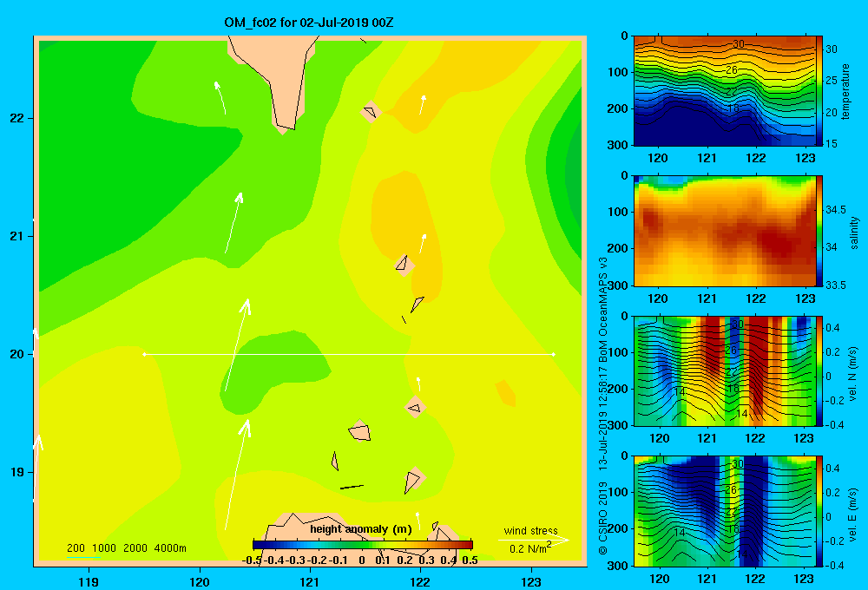Click the "vel. N (m/s)" label
Image resolution: width=868 pixels, height=590 pixels.
pyautogui.click(x=852, y=374)
